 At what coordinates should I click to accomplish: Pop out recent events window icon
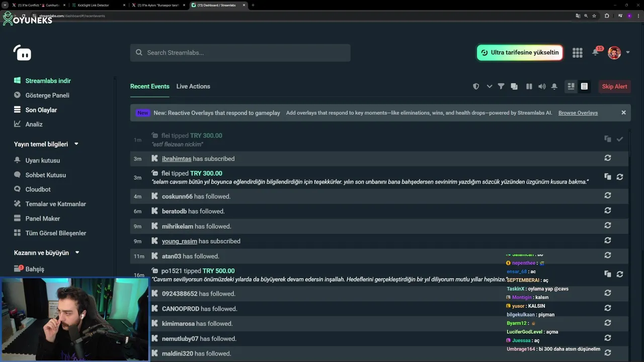pos(514,86)
